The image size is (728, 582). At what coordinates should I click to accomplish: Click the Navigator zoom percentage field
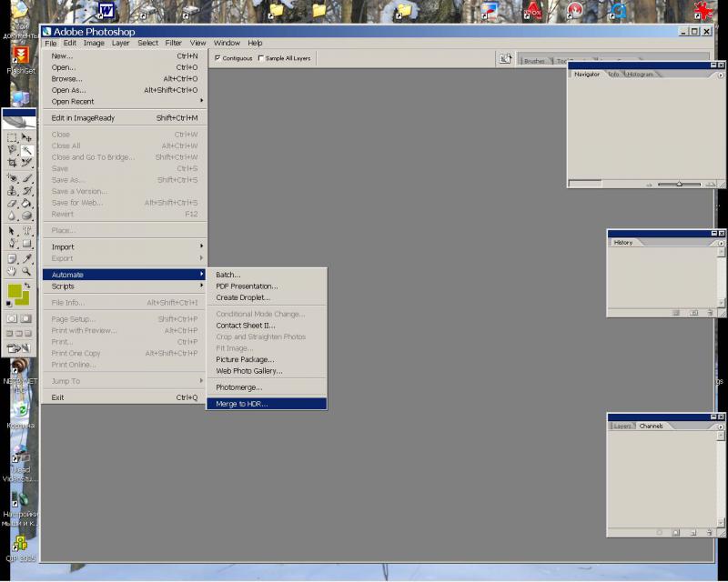point(585,184)
